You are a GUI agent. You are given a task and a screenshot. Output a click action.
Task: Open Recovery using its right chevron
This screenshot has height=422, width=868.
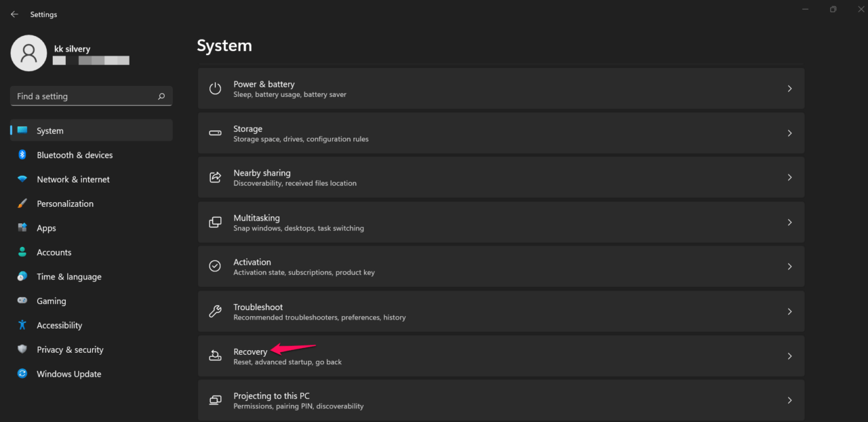coord(789,356)
